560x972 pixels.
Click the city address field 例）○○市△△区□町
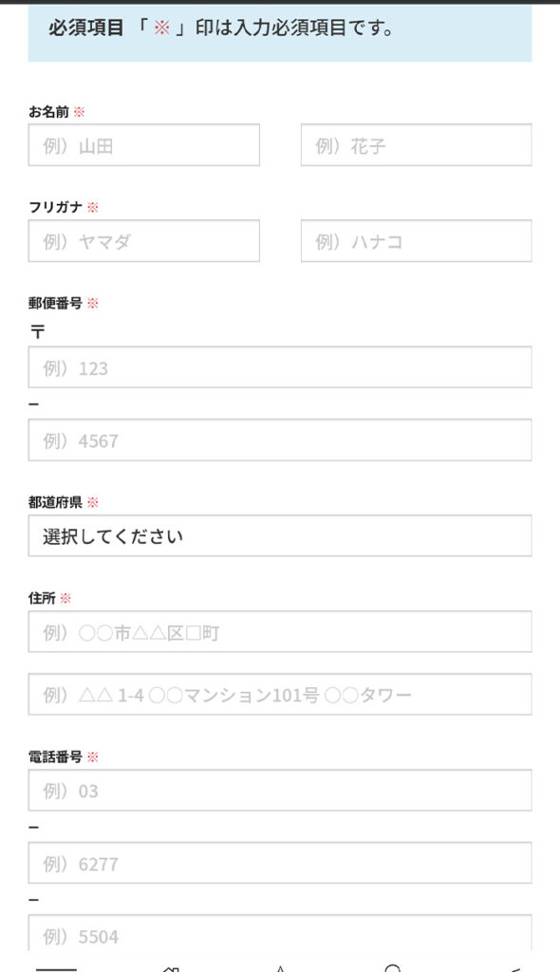point(280,632)
